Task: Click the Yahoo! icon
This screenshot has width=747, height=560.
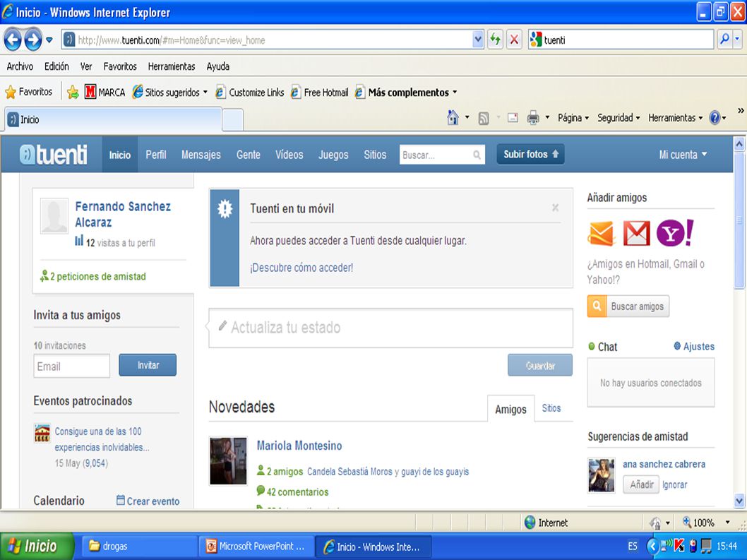Action: [674, 233]
